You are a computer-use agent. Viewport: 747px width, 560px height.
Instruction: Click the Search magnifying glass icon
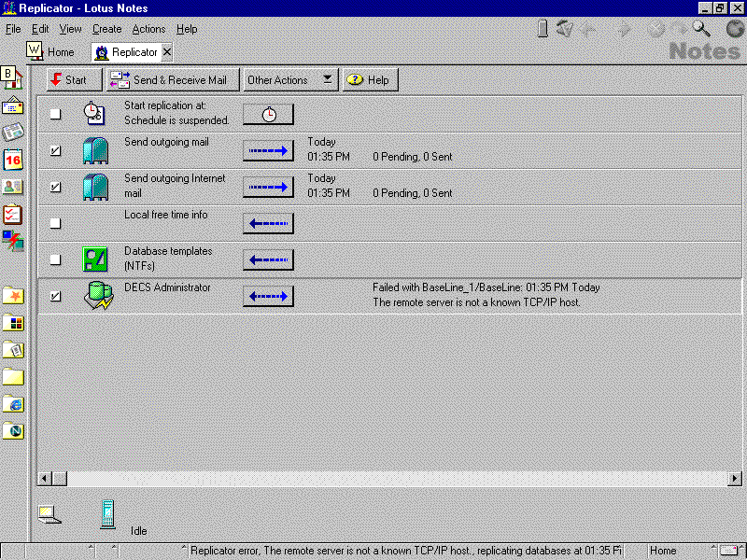(700, 29)
